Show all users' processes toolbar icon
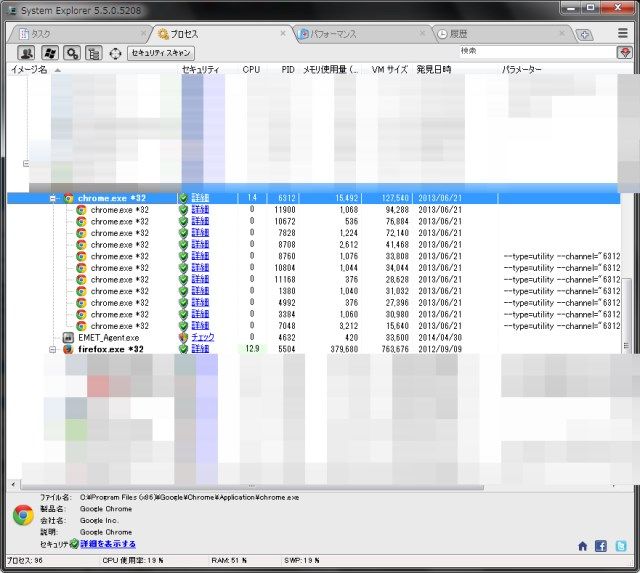 26,53
